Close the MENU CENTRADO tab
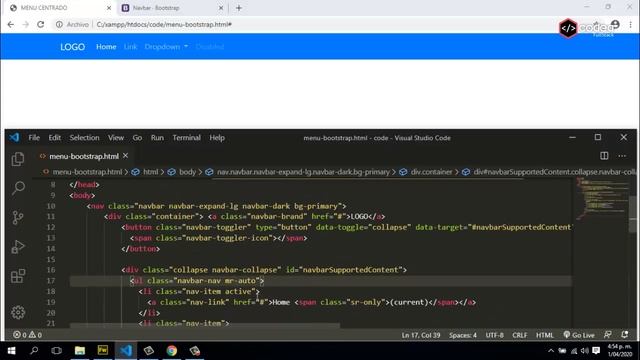This screenshot has height=360, width=640. point(109,8)
